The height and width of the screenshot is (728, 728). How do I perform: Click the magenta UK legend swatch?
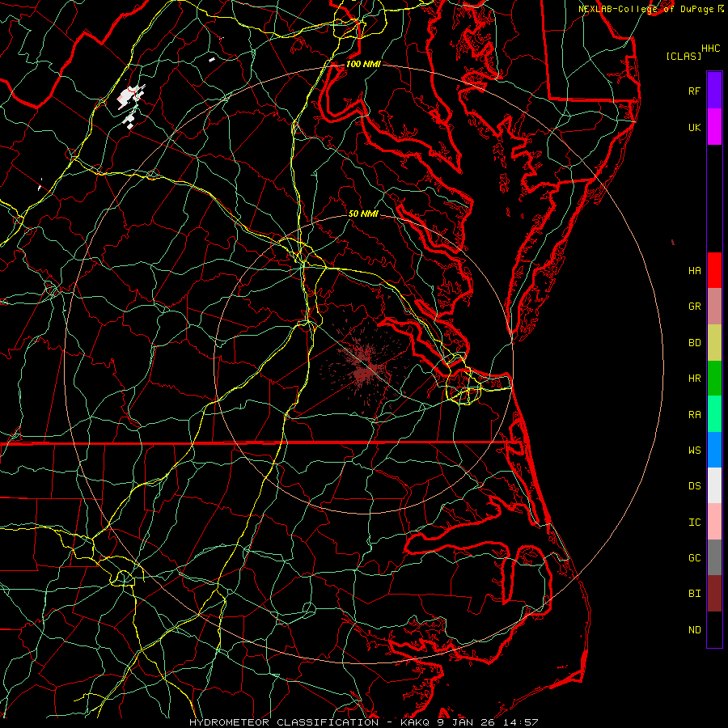pyautogui.click(x=714, y=127)
